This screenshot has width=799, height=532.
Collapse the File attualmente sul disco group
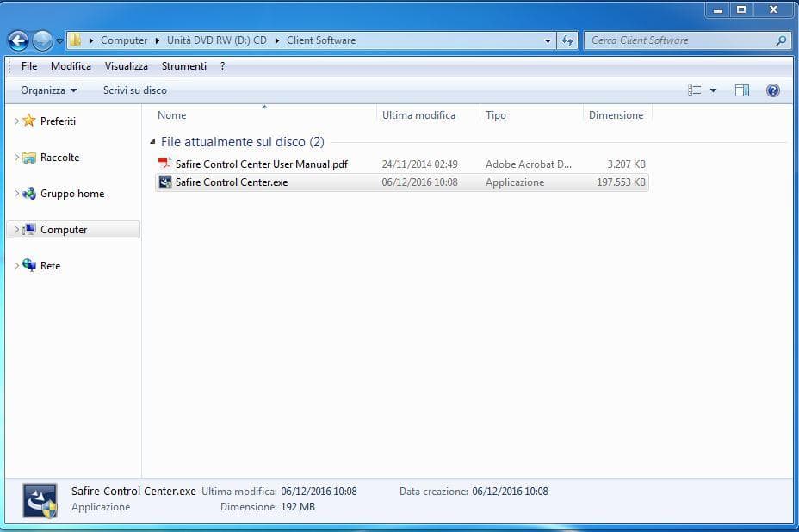click(x=153, y=142)
